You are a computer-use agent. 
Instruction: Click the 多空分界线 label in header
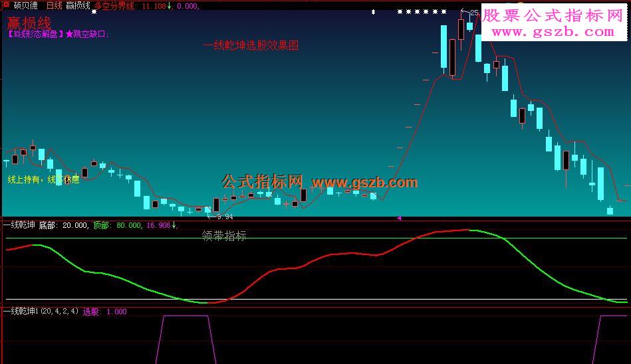(114, 6)
